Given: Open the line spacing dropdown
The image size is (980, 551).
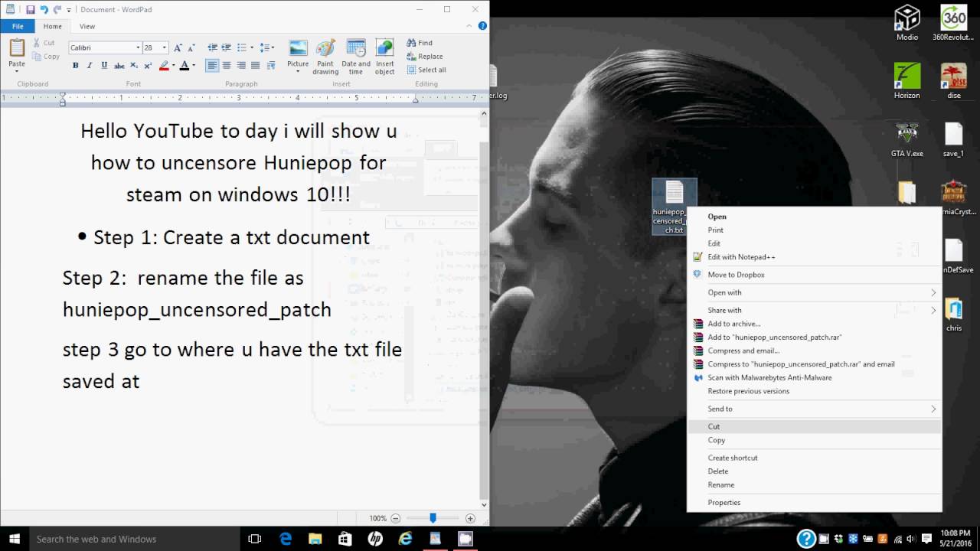Looking at the screenshot, I should (266, 47).
